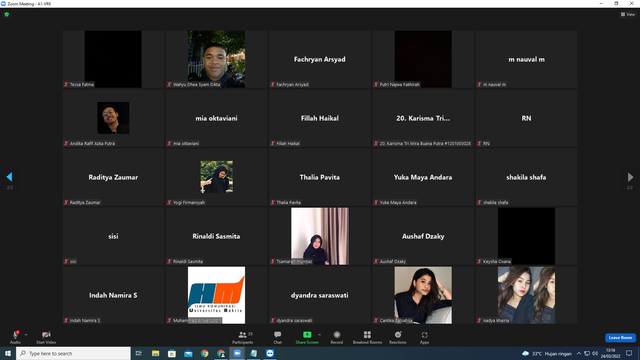Image resolution: width=640 pixels, height=360 pixels.
Task: Select the Rinaldi Sasmita tile
Action: (216, 236)
